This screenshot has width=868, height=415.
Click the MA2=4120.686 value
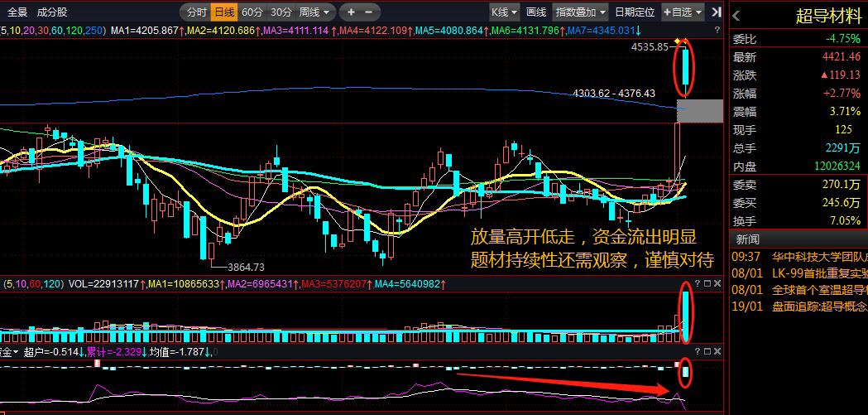(220, 31)
